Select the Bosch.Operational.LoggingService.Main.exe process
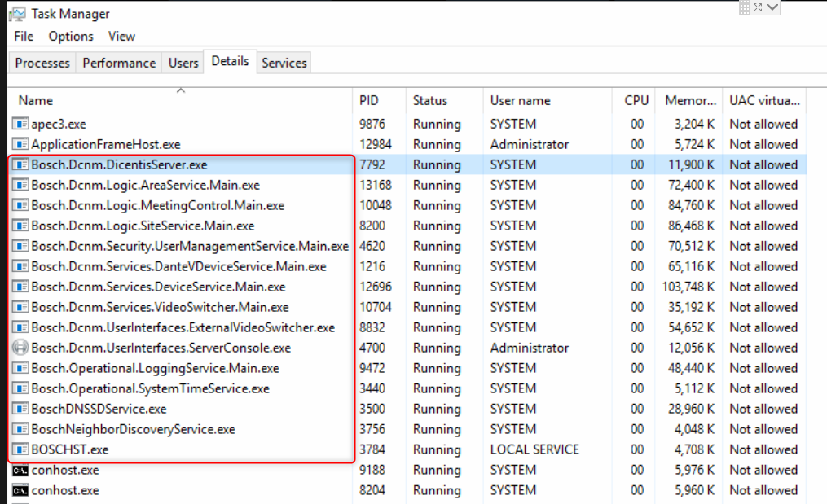The width and height of the screenshot is (827, 504). click(x=155, y=368)
